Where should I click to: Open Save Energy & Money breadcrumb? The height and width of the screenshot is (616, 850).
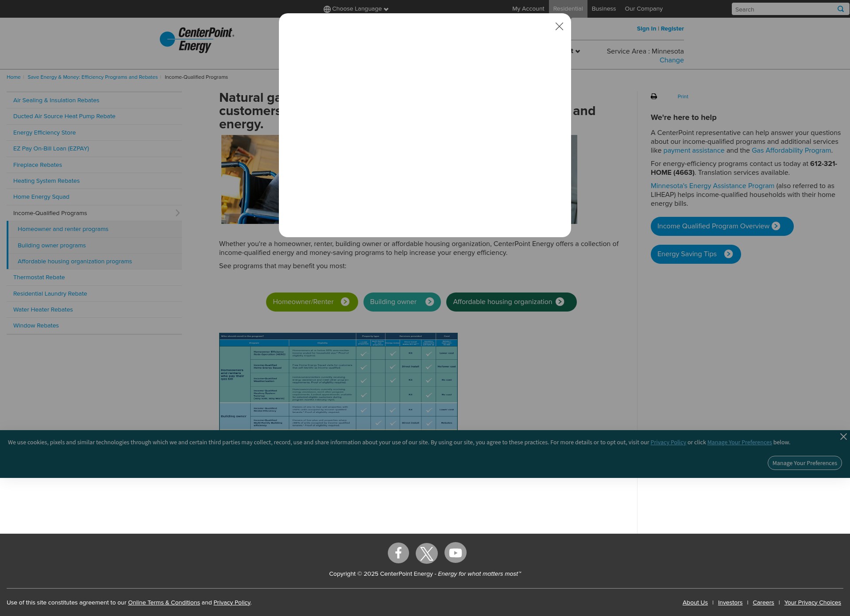pos(93,77)
